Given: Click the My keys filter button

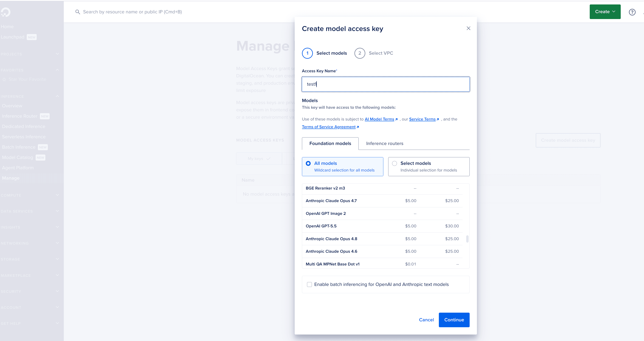Looking at the screenshot, I should (x=259, y=159).
